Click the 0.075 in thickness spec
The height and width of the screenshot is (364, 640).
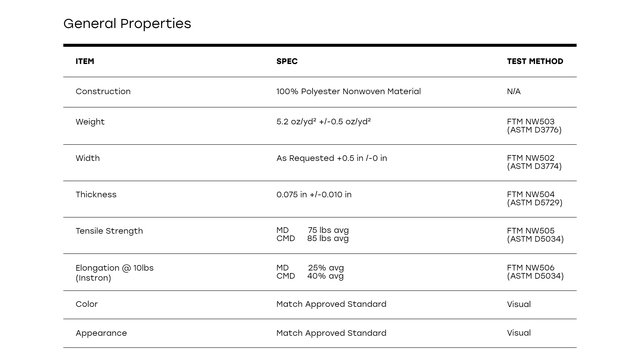tap(314, 194)
